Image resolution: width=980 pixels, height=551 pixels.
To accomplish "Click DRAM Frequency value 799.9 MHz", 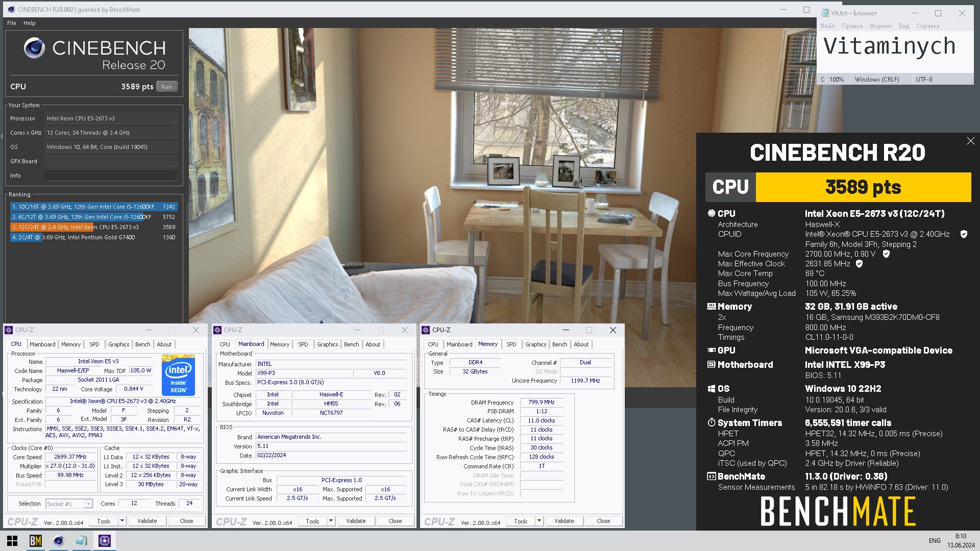I will 541,403.
